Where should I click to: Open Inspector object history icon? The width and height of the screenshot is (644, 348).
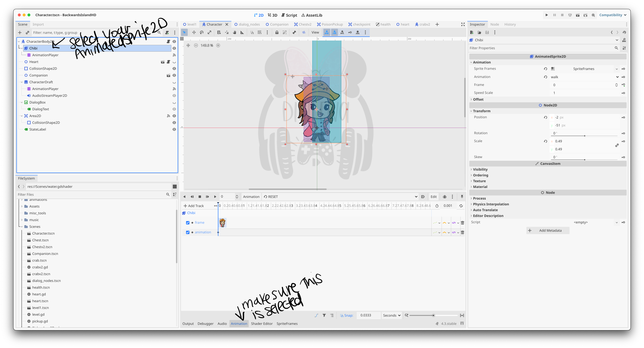pyautogui.click(x=624, y=32)
